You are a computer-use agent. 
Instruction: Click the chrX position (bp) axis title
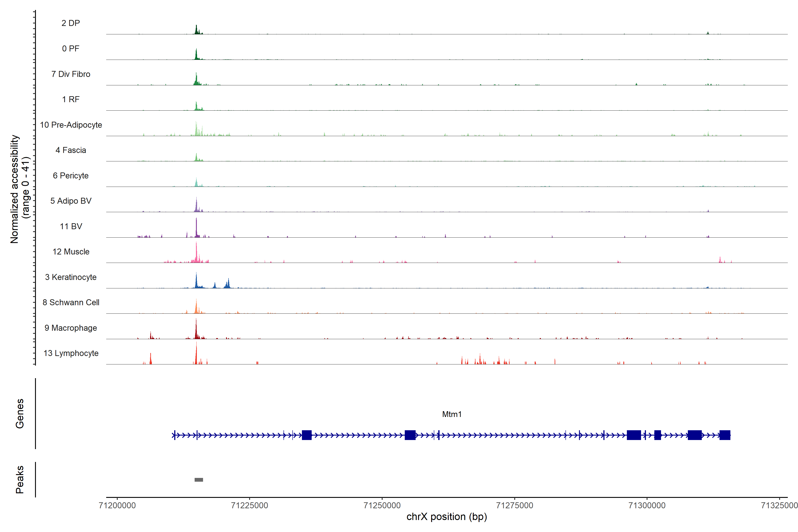[446, 517]
